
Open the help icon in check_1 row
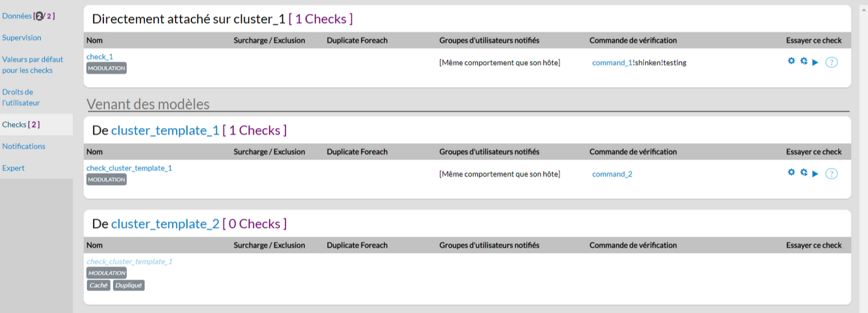pos(832,62)
